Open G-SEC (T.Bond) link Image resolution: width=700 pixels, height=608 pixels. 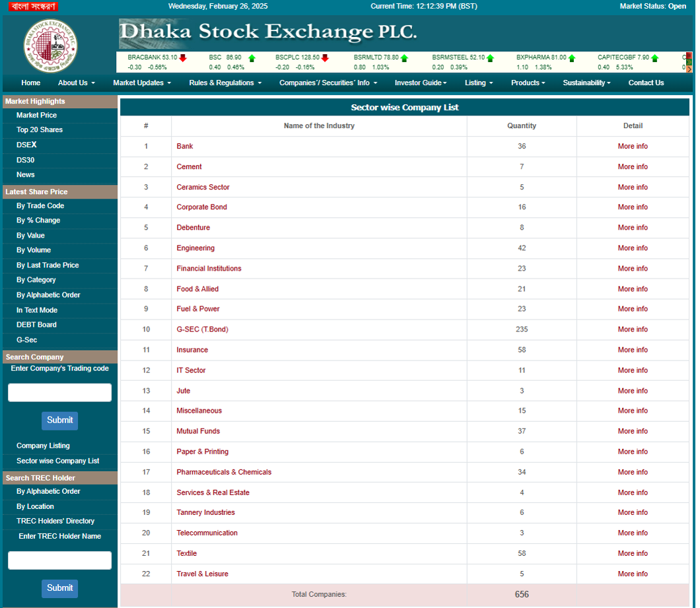[x=202, y=329]
